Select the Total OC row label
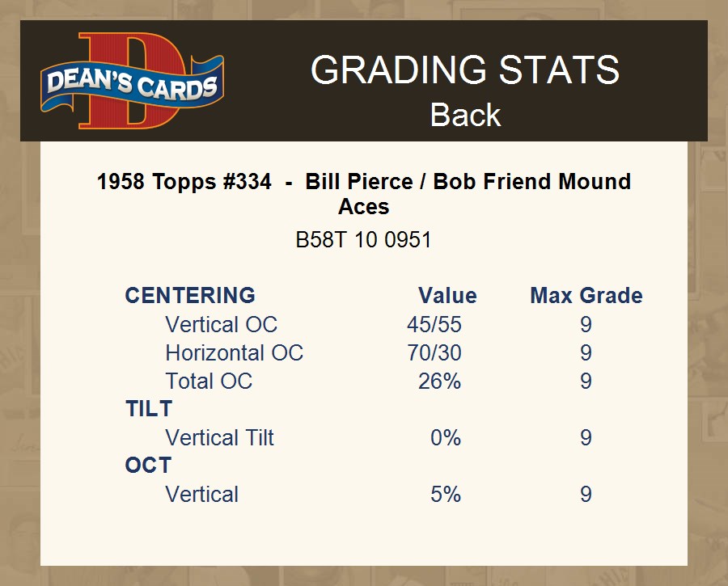Image resolution: width=728 pixels, height=586 pixels. [209, 382]
